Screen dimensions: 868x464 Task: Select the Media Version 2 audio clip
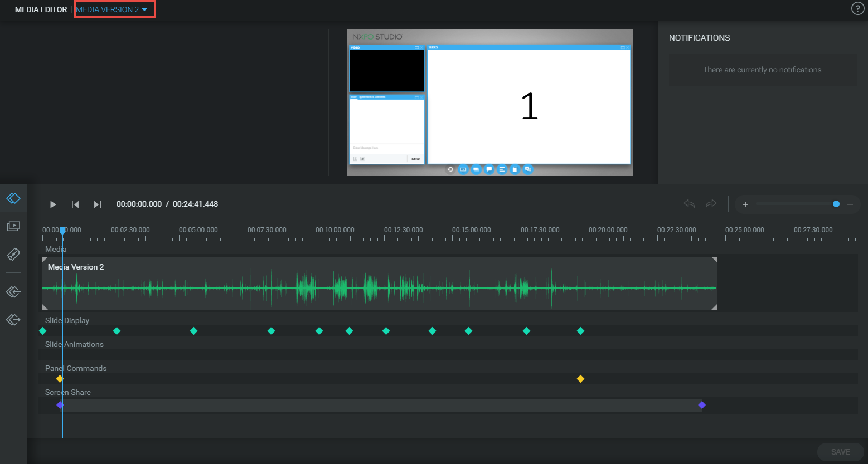379,283
